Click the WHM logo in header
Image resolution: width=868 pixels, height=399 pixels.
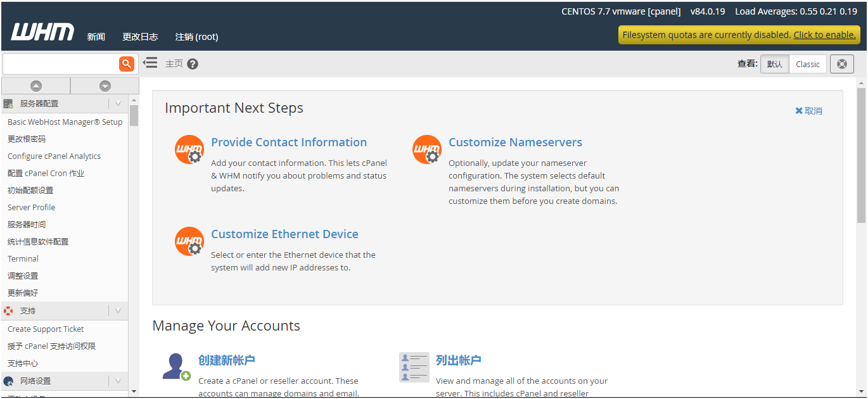point(42,32)
